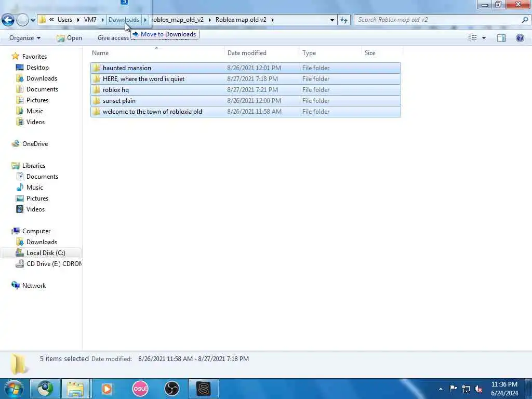Open Videos under Libraries
The image size is (532, 399).
point(35,209)
